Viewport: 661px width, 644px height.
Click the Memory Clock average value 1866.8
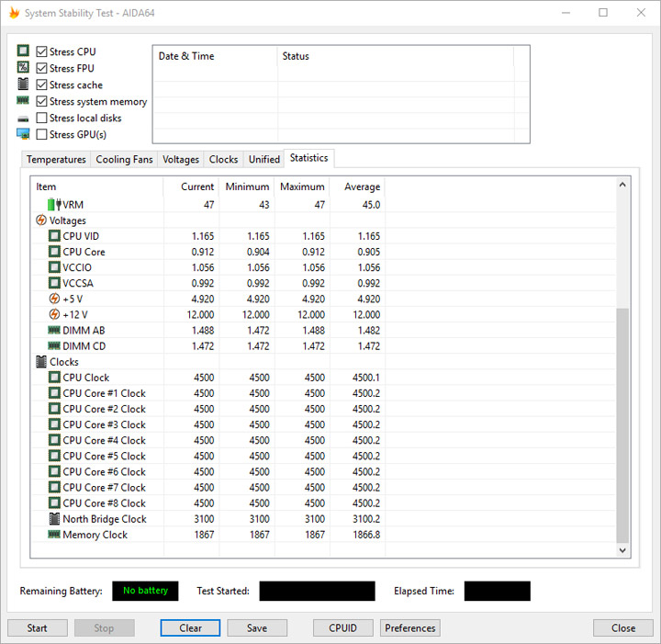pyautogui.click(x=366, y=535)
